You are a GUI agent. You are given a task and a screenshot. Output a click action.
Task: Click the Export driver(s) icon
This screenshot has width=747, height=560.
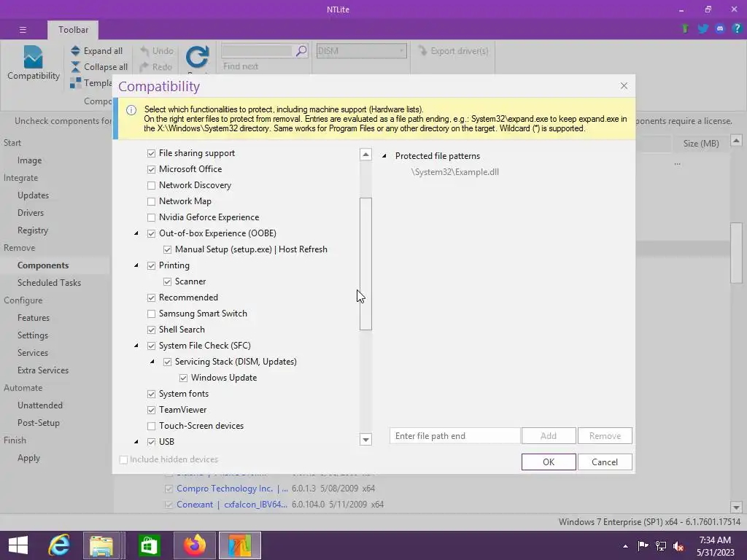point(422,50)
